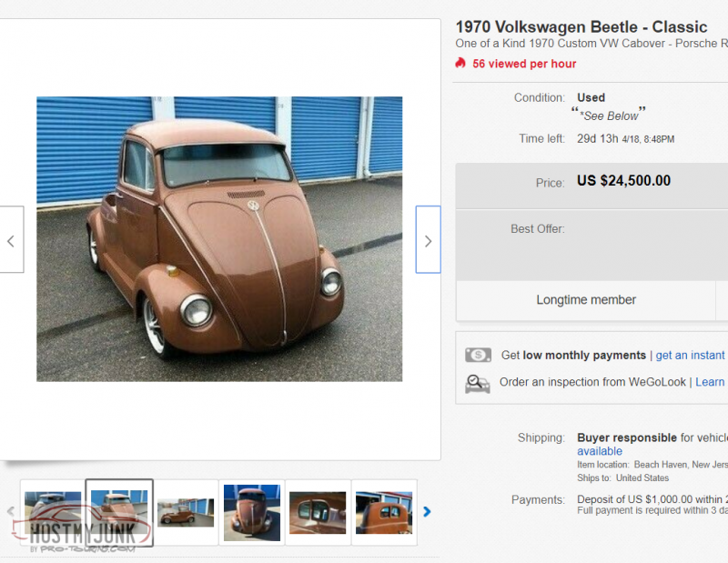The height and width of the screenshot is (563, 728).
Task: View the front-on Beetle hood thumbnail
Action: pyautogui.click(x=252, y=512)
